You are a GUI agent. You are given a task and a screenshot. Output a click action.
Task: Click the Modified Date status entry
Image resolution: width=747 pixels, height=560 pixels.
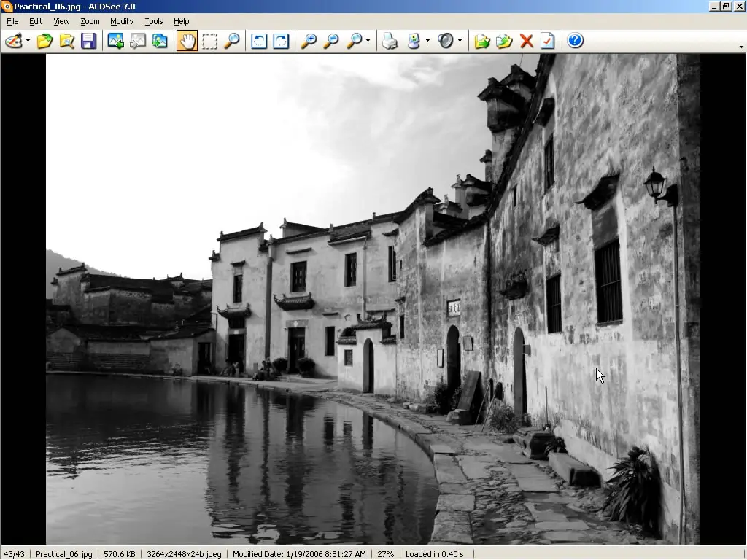coord(299,554)
